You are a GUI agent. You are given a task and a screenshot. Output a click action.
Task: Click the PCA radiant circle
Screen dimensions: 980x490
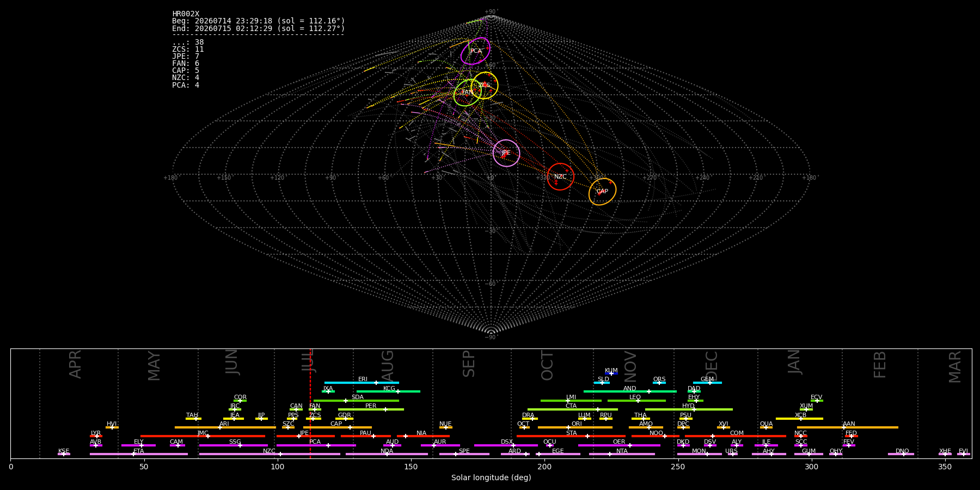(x=475, y=51)
